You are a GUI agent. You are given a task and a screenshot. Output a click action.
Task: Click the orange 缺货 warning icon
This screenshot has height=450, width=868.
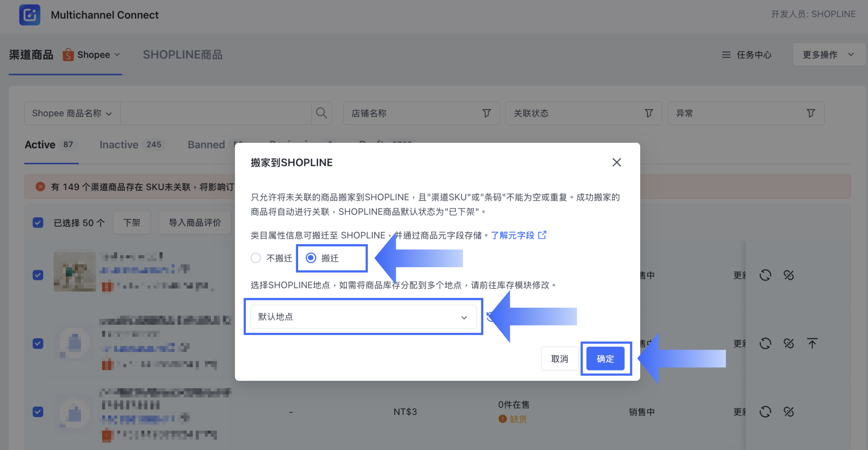503,419
